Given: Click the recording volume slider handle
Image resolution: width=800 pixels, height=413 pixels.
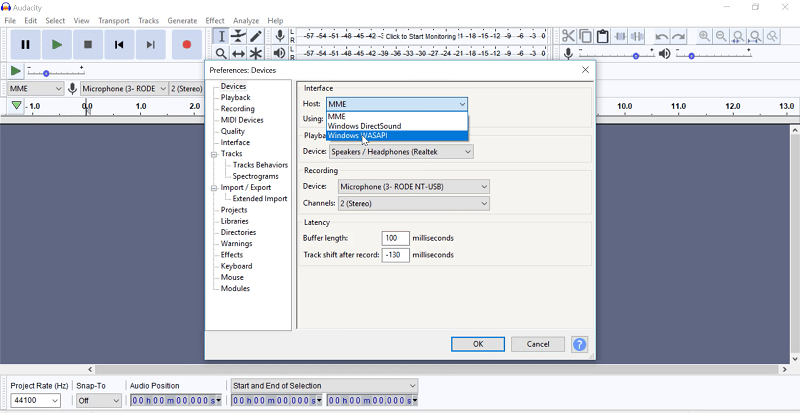Looking at the screenshot, I should (636, 54).
